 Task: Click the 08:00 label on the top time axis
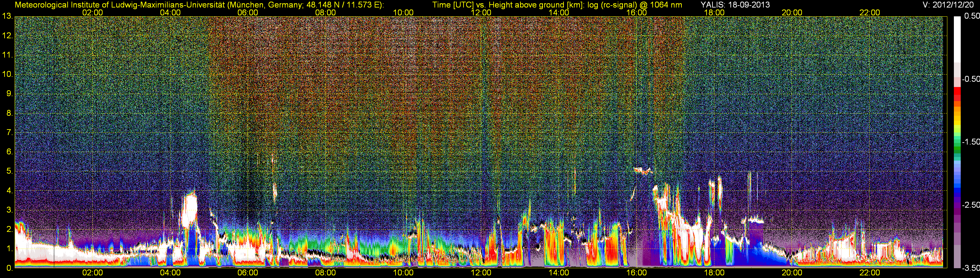(326, 12)
